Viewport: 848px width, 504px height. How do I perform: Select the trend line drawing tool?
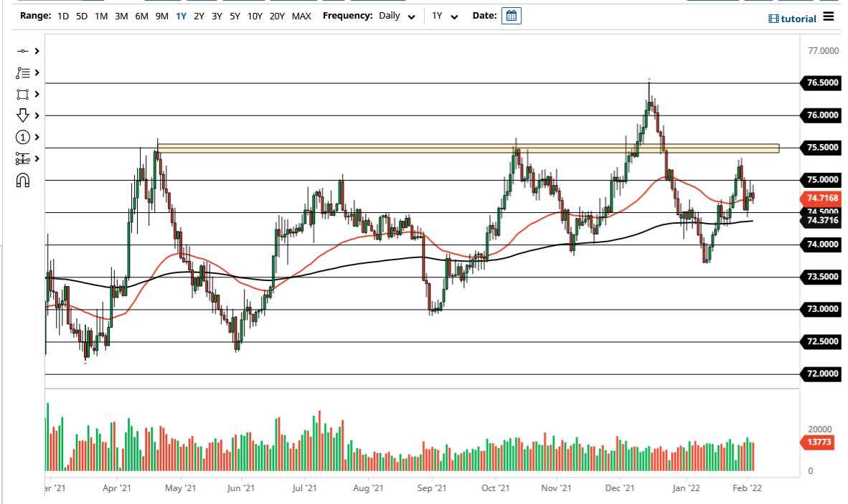click(22, 51)
